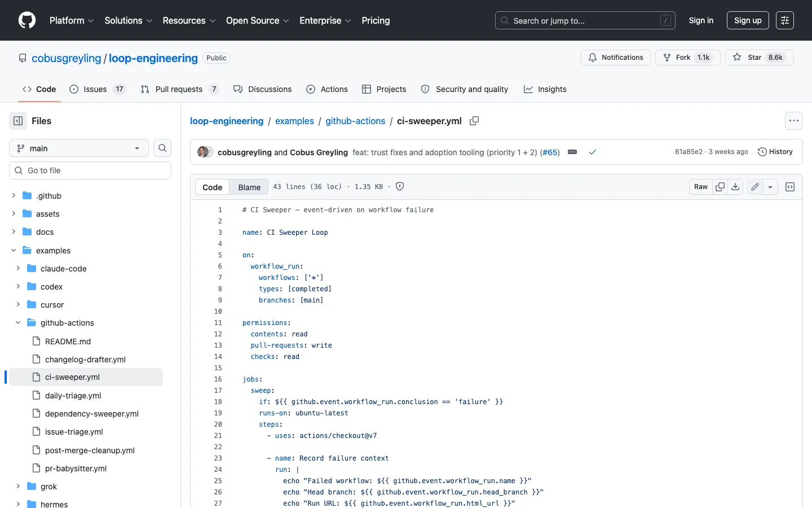
Task: Switch to the Pull requests tab
Action: tap(180, 89)
